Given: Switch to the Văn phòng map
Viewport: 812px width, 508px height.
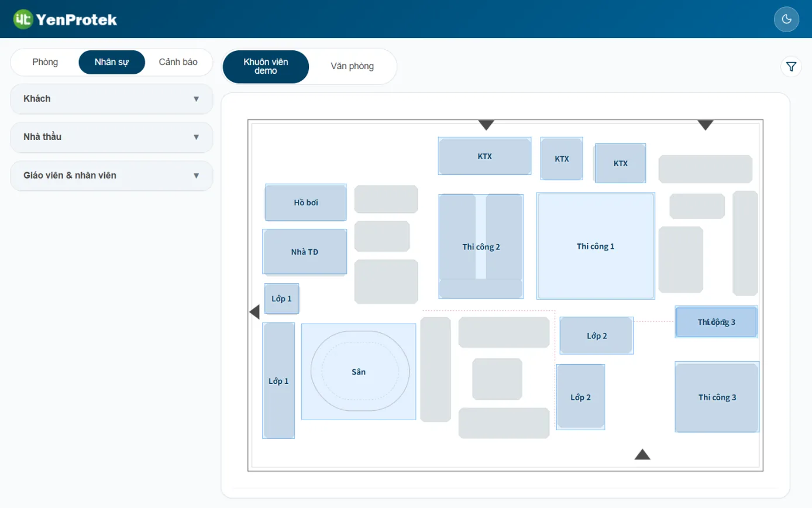Looking at the screenshot, I should pyautogui.click(x=352, y=67).
